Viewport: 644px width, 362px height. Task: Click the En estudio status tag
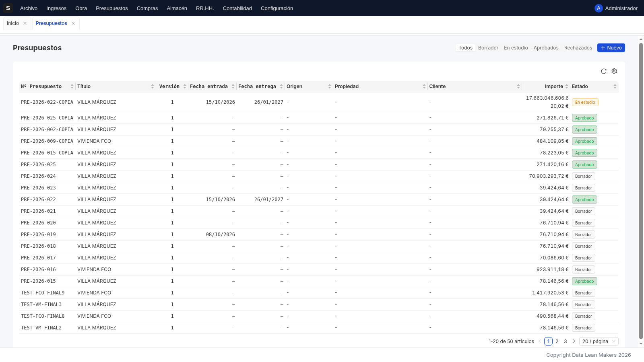click(x=585, y=102)
